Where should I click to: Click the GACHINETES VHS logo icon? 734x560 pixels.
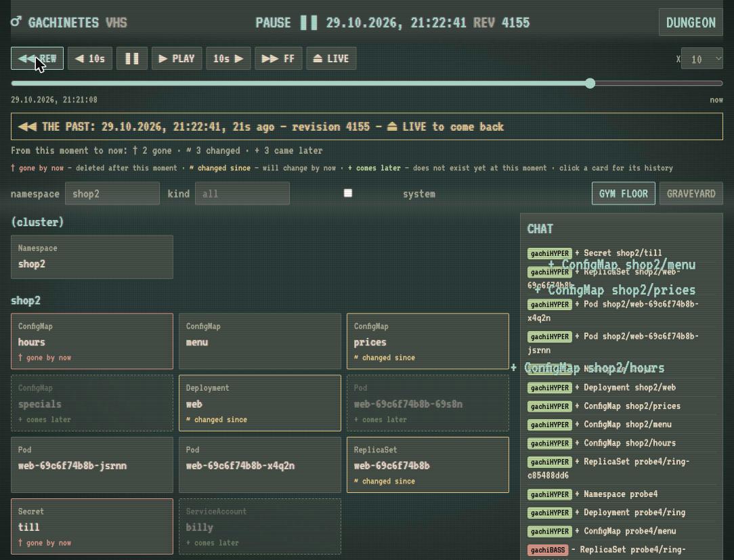(x=16, y=22)
